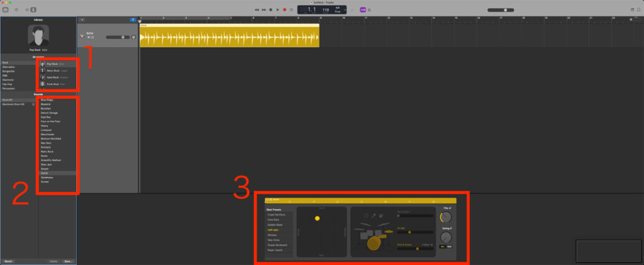Click the Record button in transport

(x=284, y=9)
